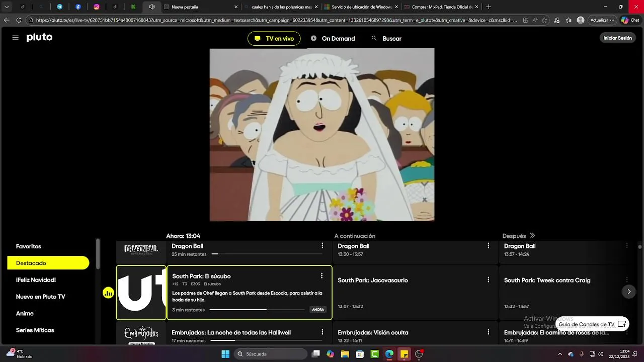Click Actualizar browser update button

pyautogui.click(x=602, y=20)
